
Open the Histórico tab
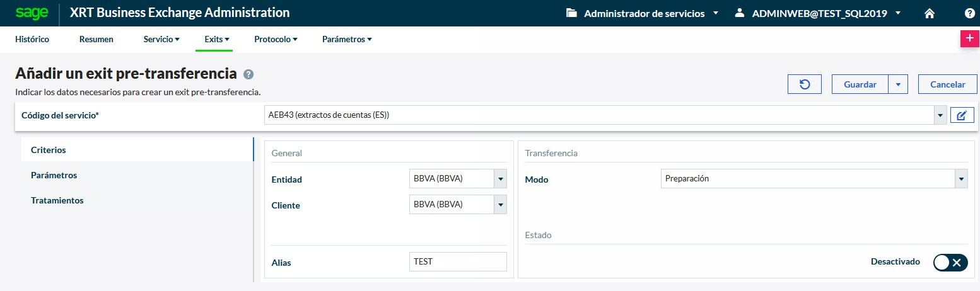click(32, 39)
